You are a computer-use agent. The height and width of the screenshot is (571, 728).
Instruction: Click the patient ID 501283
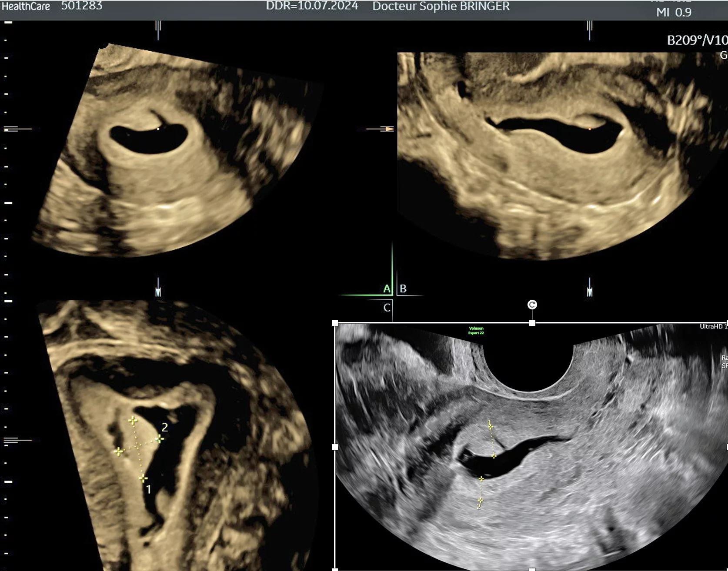pos(82,6)
